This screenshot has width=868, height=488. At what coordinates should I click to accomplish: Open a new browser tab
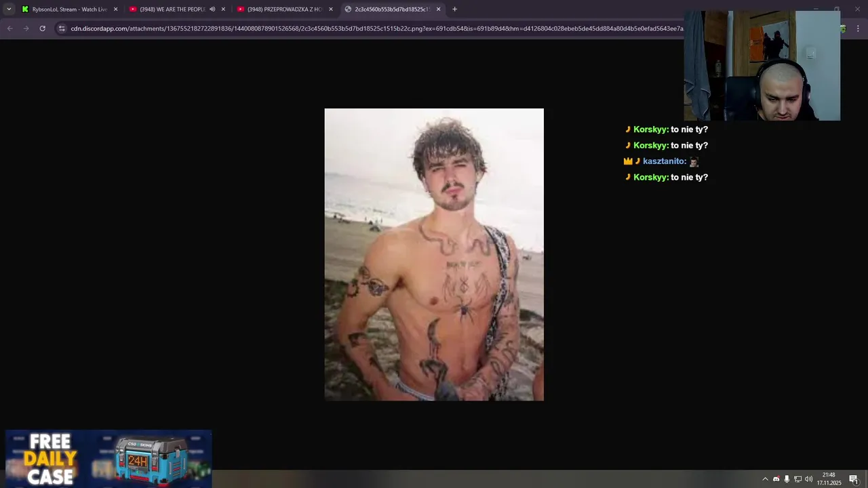pos(454,9)
